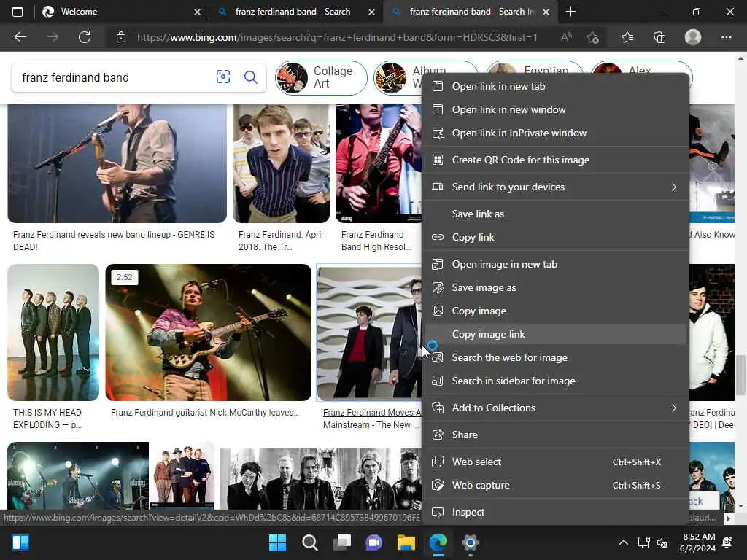
Task: Open the Favorites list icon
Action: coord(627,37)
